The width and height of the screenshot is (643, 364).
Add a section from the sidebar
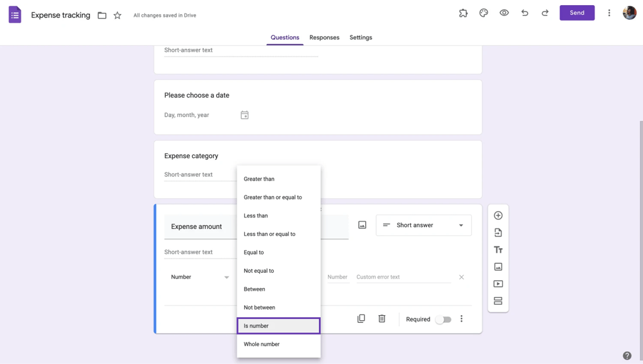498,301
